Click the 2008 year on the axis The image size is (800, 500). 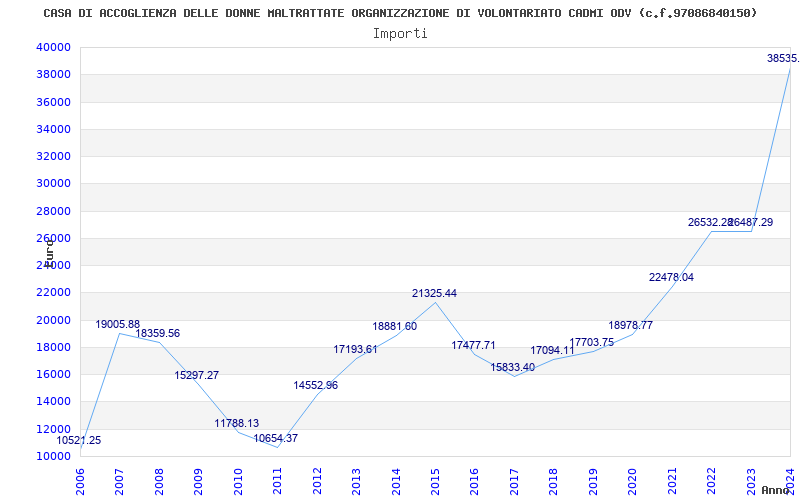(x=159, y=482)
